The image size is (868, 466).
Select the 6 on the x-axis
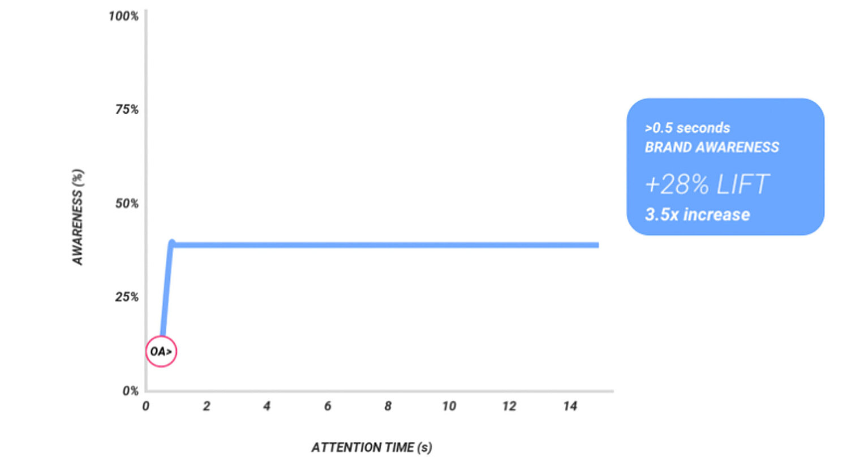(x=328, y=406)
